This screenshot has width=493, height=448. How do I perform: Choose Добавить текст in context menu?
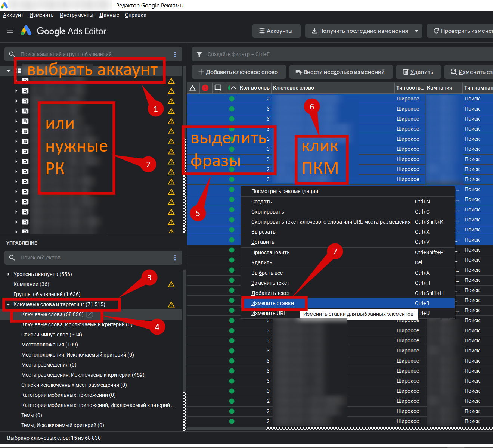(348, 293)
